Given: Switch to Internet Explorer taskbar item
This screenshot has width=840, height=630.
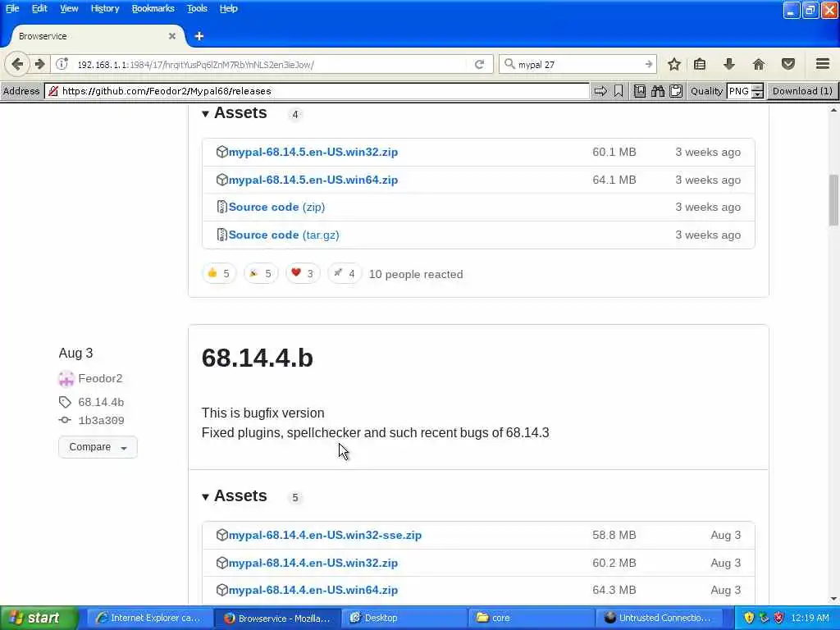Looking at the screenshot, I should [149, 619].
